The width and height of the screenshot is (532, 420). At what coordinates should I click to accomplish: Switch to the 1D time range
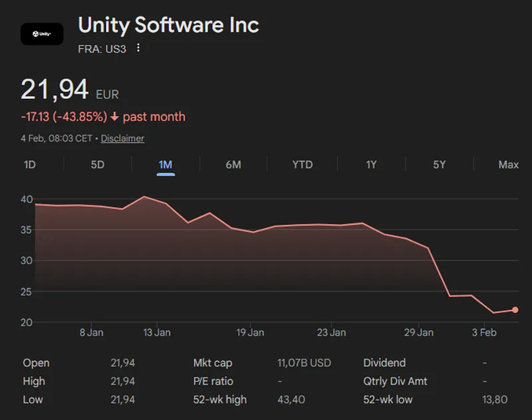point(30,164)
